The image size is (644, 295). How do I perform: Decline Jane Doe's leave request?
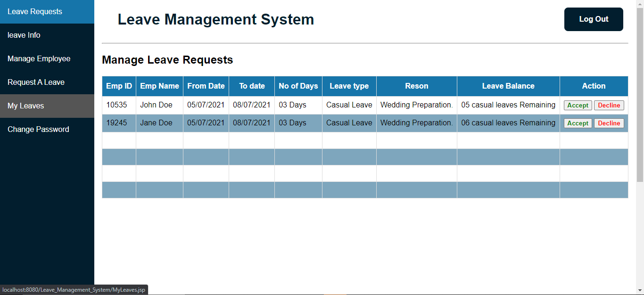pos(609,123)
